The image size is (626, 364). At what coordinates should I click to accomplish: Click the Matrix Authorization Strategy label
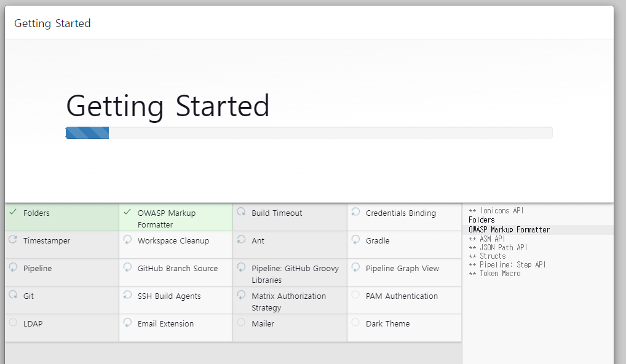(x=288, y=302)
